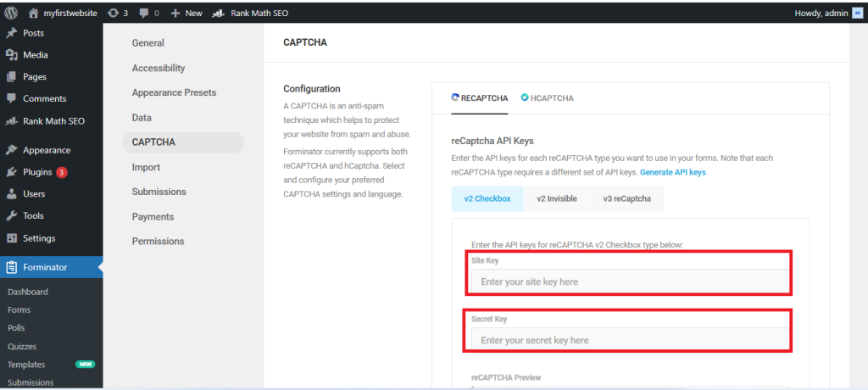Open Appearance Presets settings section

pyautogui.click(x=174, y=92)
